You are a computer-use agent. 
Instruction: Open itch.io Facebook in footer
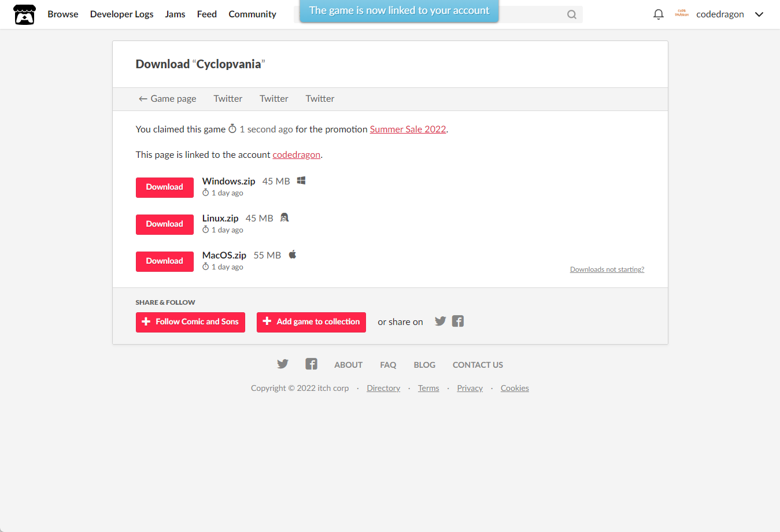311,364
